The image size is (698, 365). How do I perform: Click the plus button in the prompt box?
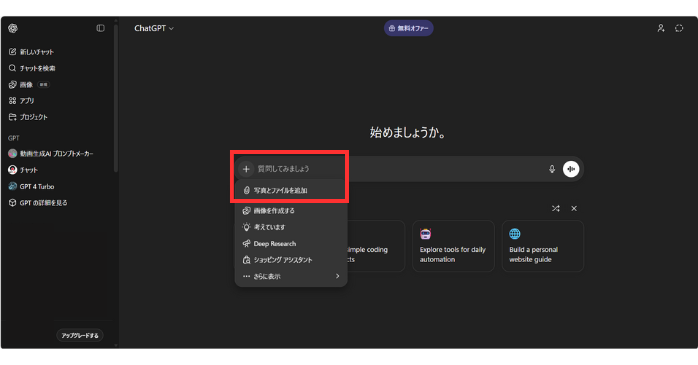click(246, 169)
